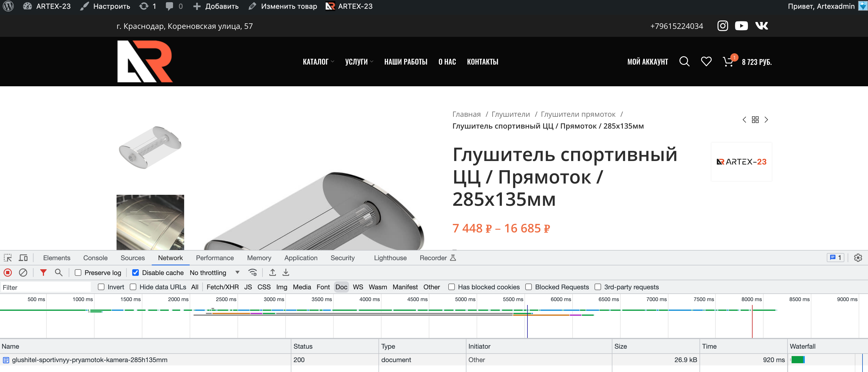868x372 pixels.
Task: Click the import HAR upload icon
Action: [272, 272]
